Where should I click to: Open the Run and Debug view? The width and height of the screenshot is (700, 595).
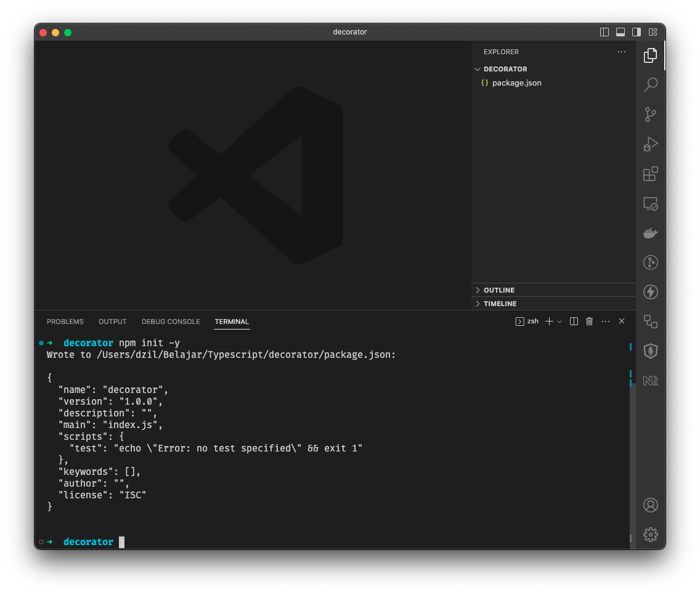tap(651, 144)
